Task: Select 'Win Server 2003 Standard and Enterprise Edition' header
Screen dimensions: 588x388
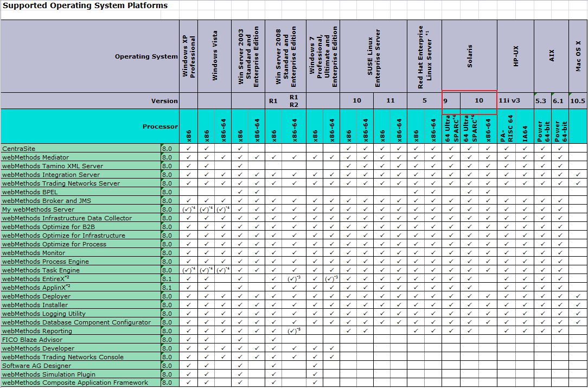Action: pyautogui.click(x=248, y=56)
